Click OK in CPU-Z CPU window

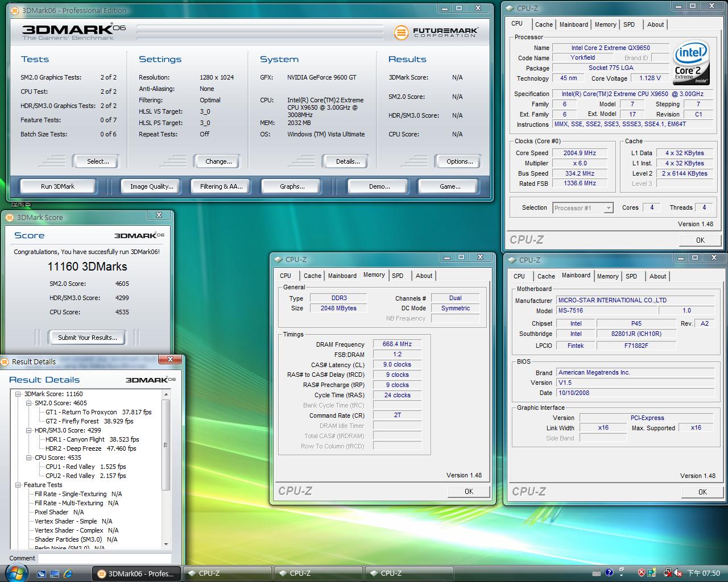click(x=700, y=240)
